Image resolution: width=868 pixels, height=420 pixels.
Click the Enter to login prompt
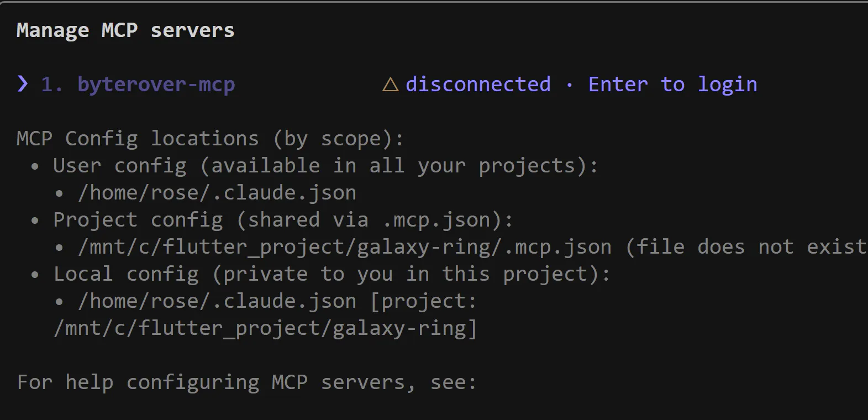[672, 85]
